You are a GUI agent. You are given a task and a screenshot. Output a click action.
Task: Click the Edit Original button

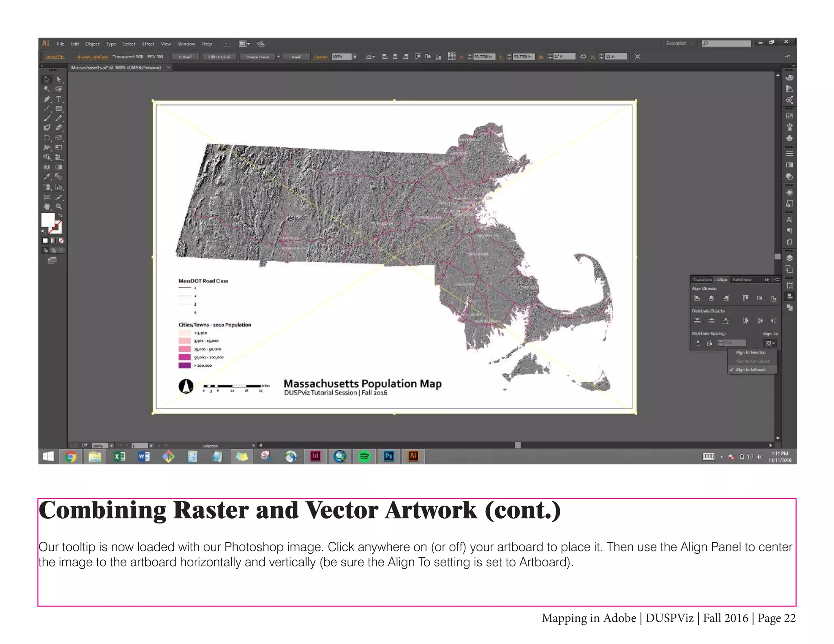click(219, 57)
